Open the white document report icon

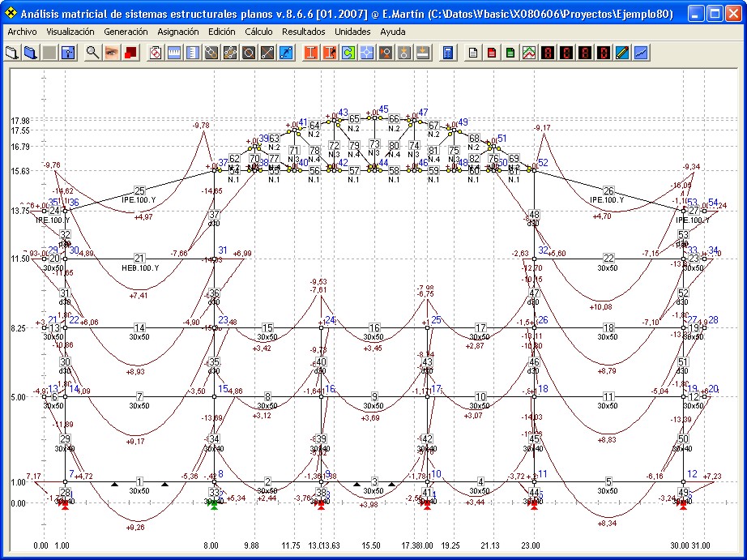coord(474,53)
